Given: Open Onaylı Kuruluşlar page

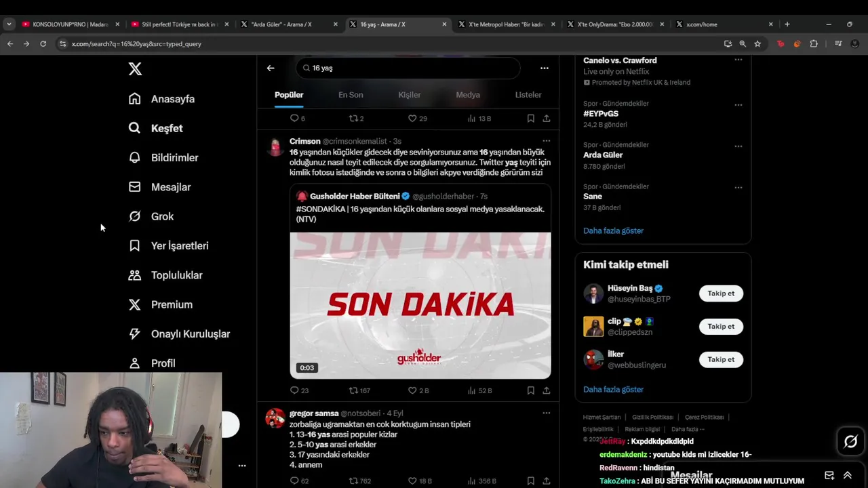Looking at the screenshot, I should click(x=180, y=333).
